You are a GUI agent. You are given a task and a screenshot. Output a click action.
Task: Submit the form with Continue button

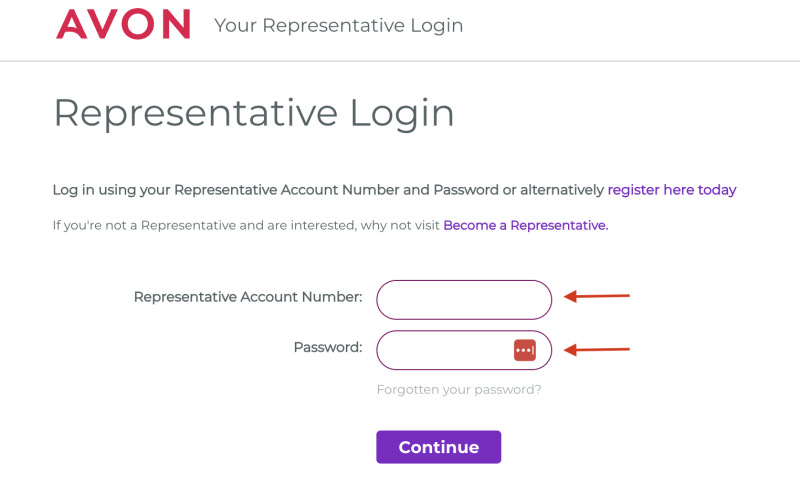pyautogui.click(x=438, y=447)
